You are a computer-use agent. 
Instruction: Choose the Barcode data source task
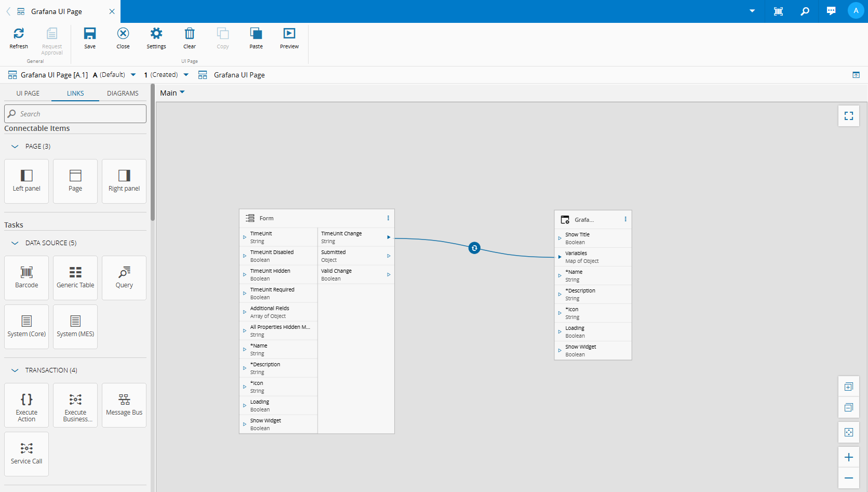[26, 278]
